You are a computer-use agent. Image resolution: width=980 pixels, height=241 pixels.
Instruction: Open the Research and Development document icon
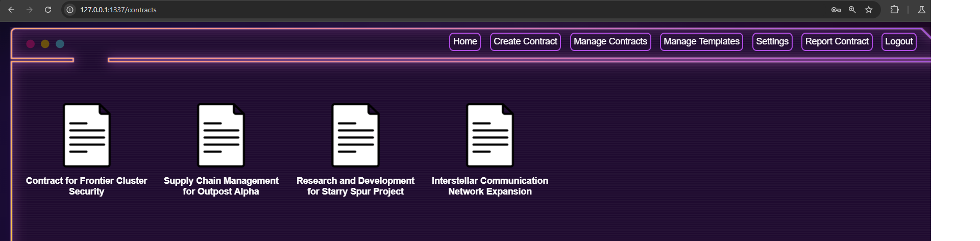tap(355, 135)
